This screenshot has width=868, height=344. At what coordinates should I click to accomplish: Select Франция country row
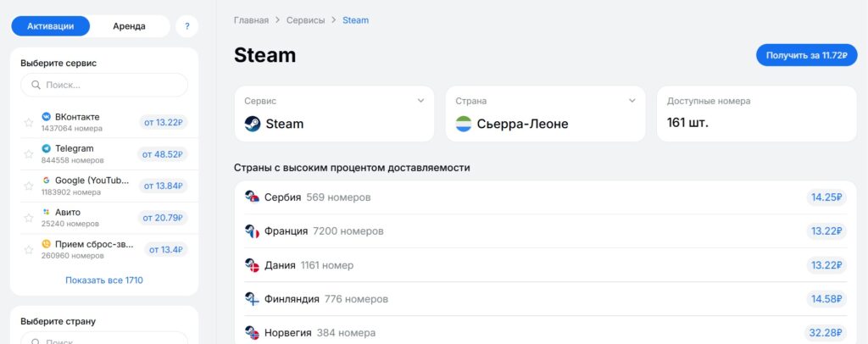point(545,231)
